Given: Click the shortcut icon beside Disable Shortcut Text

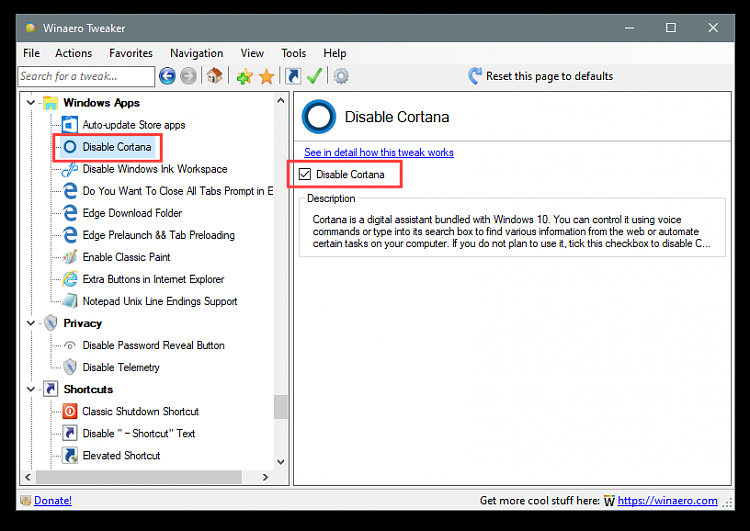Looking at the screenshot, I should [x=70, y=433].
